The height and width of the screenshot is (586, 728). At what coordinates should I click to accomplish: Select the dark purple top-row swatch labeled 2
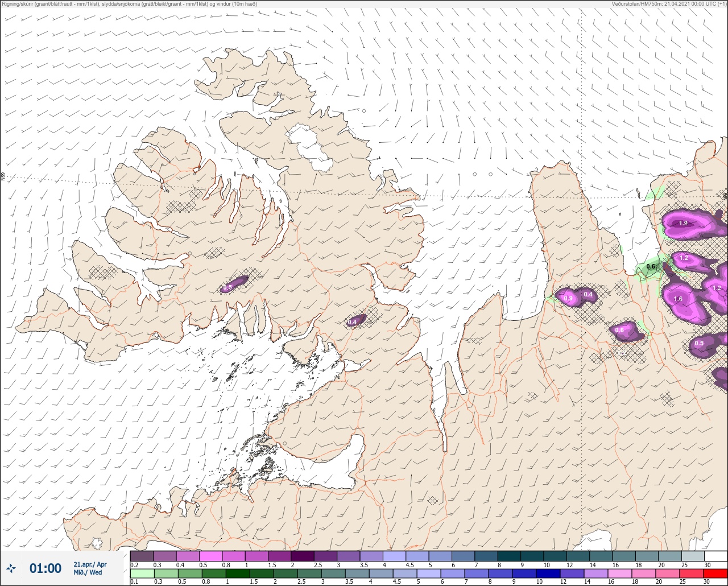click(x=303, y=556)
